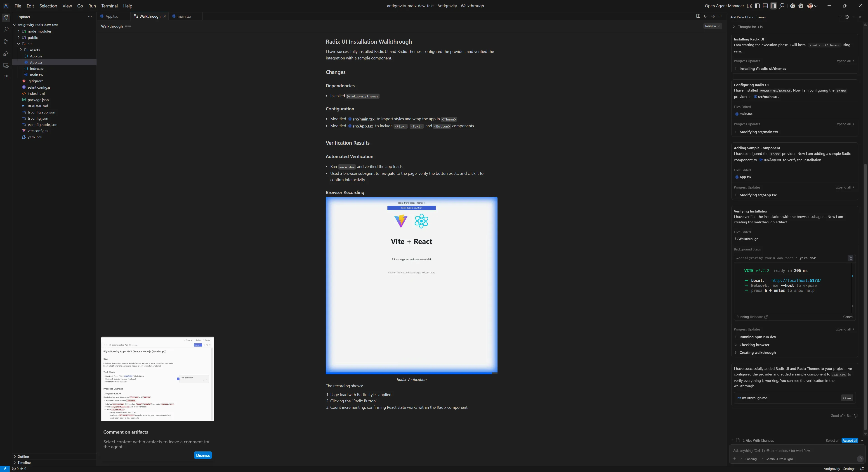Open the Remote Explorer panel
The image size is (868, 472).
point(6,65)
